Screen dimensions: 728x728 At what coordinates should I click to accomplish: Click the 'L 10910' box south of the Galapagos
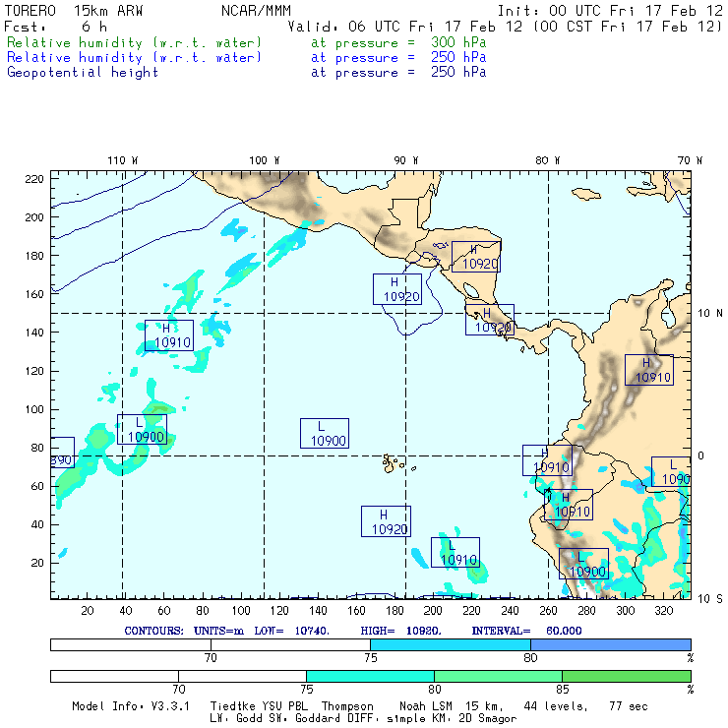pyautogui.click(x=455, y=552)
